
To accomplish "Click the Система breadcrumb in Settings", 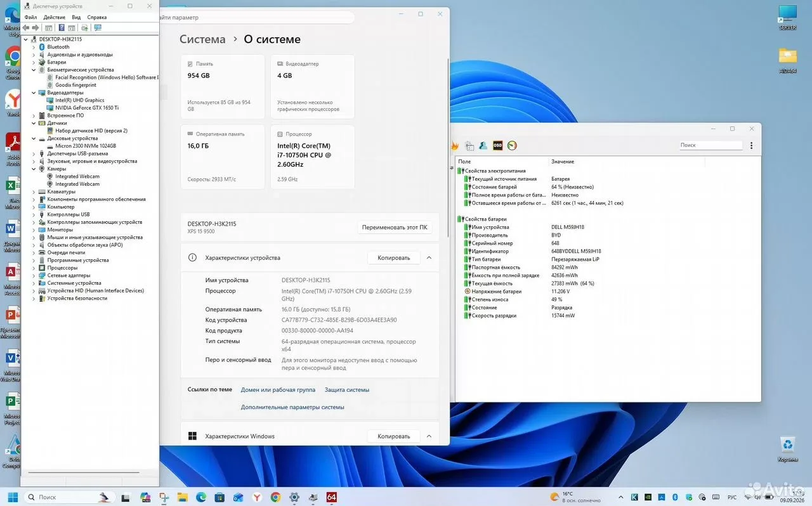I will point(202,39).
